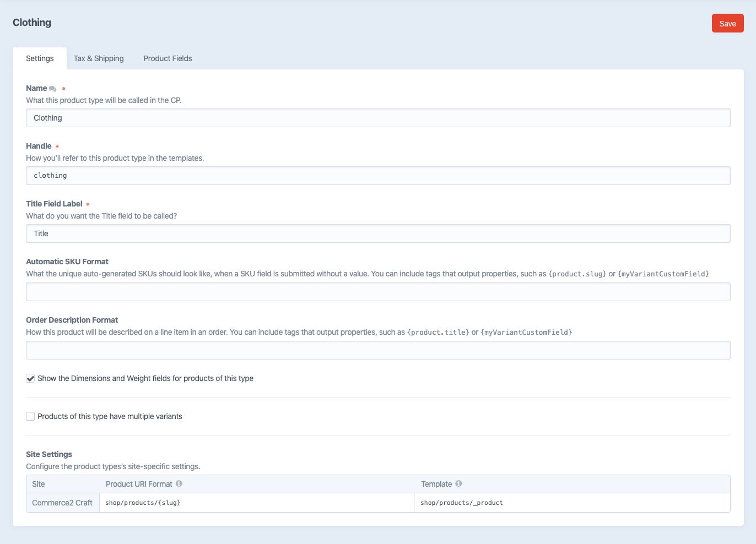
Task: Open the Product Fields tab
Action: click(x=168, y=58)
